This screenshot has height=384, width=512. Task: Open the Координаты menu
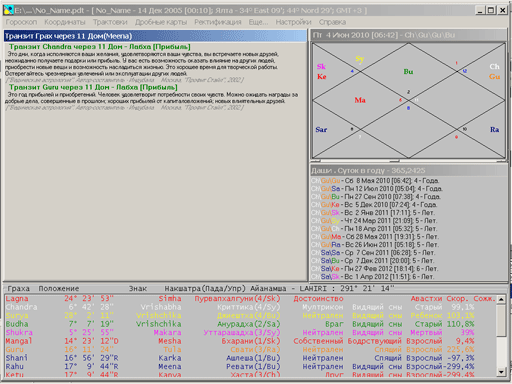pos(65,22)
